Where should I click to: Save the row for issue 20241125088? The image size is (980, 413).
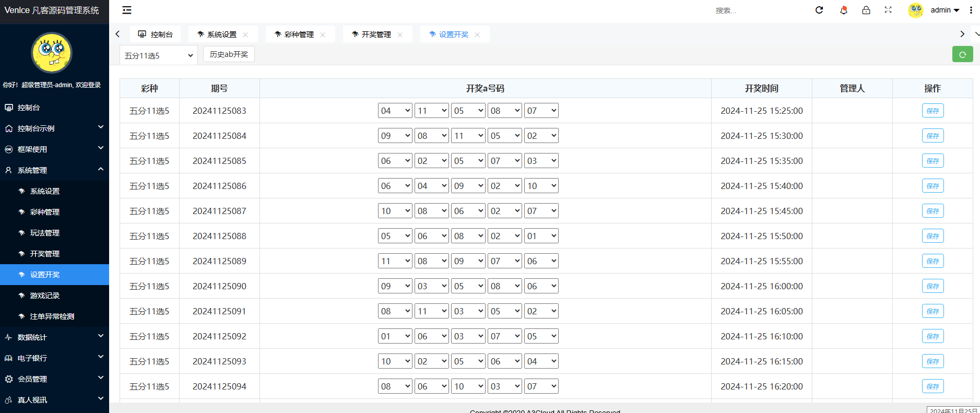[932, 236]
